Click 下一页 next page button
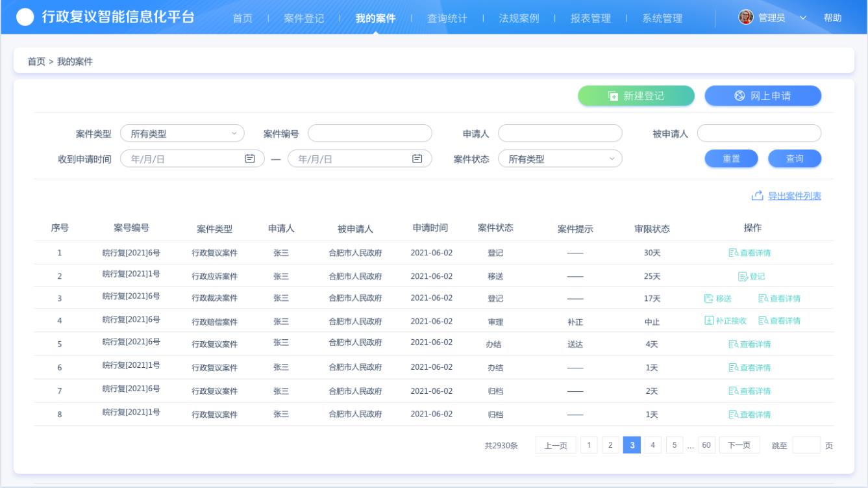Image resolution: width=868 pixels, height=488 pixels. 739,445
